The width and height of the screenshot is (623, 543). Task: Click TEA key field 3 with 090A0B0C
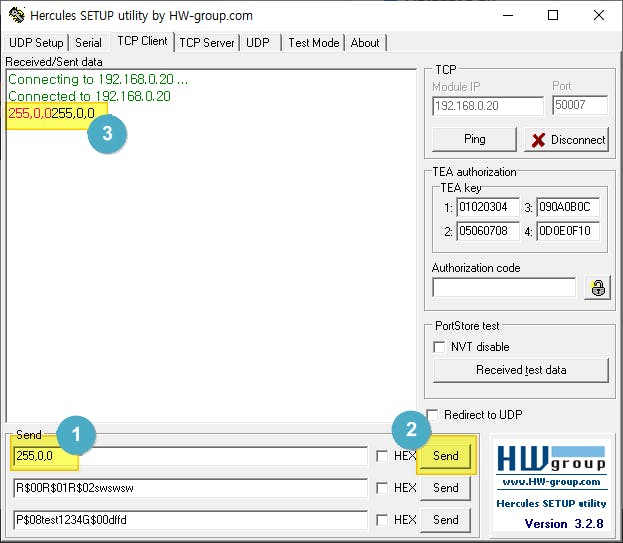568,207
